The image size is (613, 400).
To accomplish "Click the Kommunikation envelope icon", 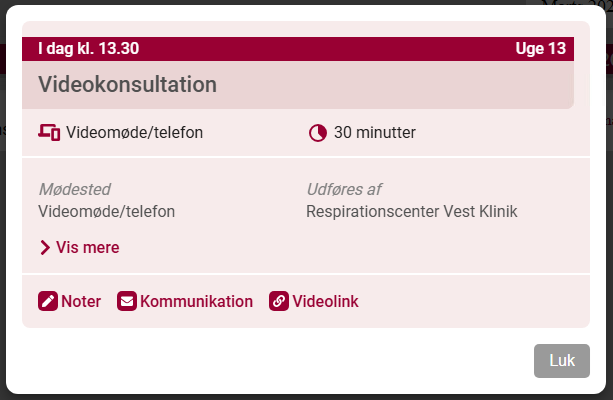I will pos(127,301).
